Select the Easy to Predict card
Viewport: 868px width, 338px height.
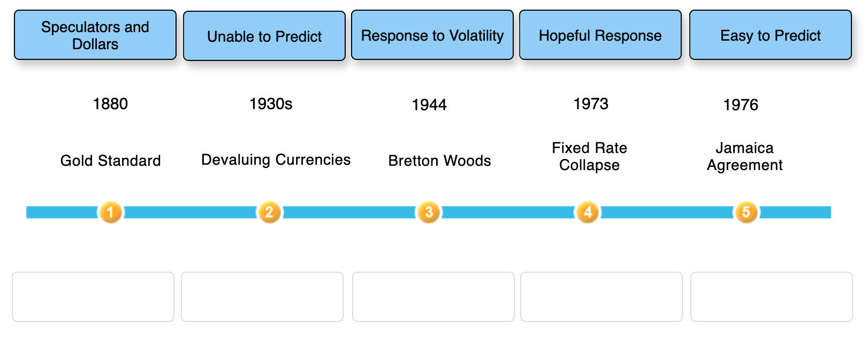click(770, 35)
